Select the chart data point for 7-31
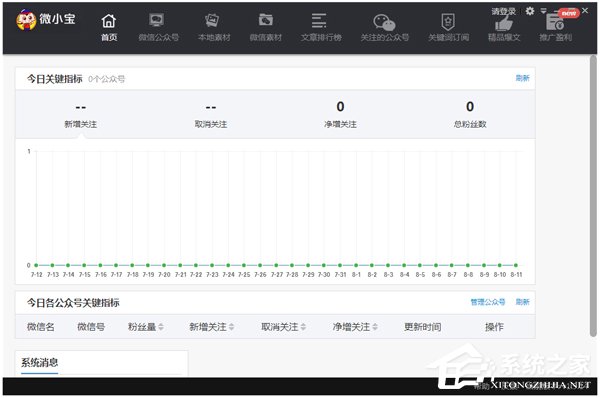This screenshot has width=600, height=398. point(340,265)
